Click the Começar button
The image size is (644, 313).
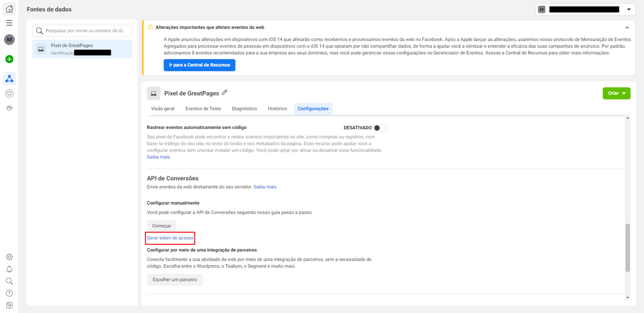pyautogui.click(x=161, y=226)
